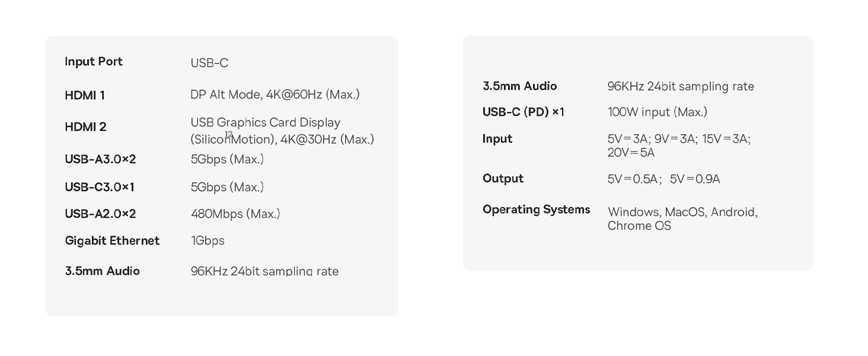Viewport: 868px width, 356px height.
Task: Click the 1Gbps value
Action: point(208,241)
